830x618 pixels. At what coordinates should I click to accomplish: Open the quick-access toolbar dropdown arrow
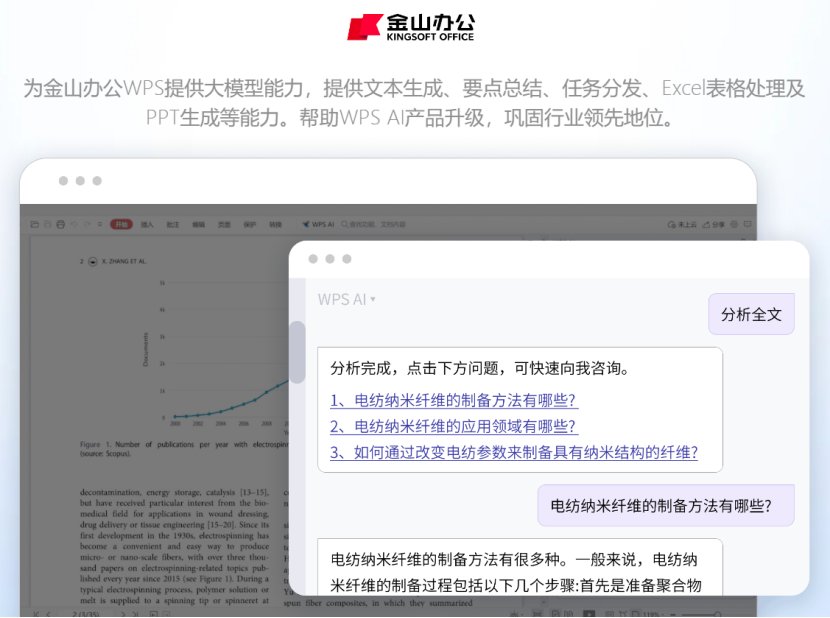(100, 225)
